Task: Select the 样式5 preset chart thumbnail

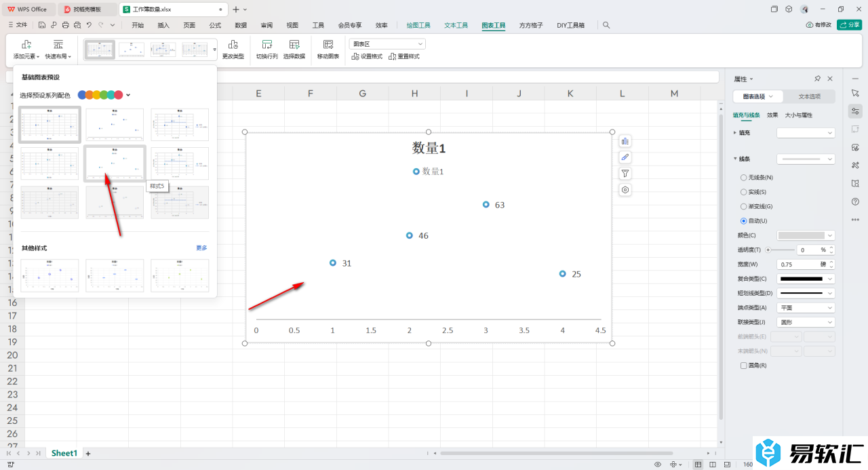Action: [x=115, y=163]
